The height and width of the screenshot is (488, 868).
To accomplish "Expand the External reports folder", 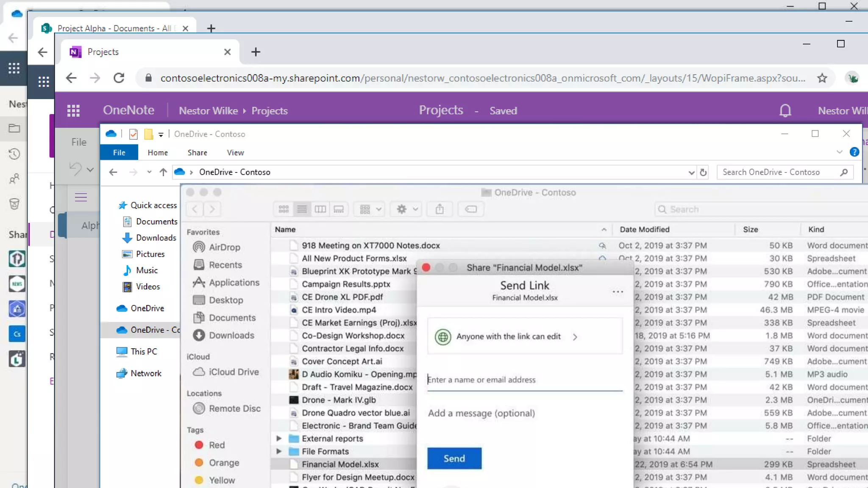I will [279, 438].
